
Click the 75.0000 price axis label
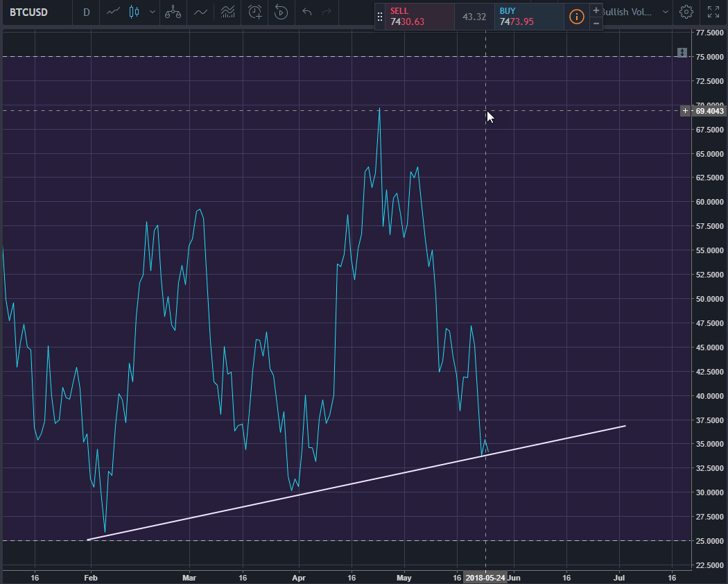pyautogui.click(x=709, y=57)
